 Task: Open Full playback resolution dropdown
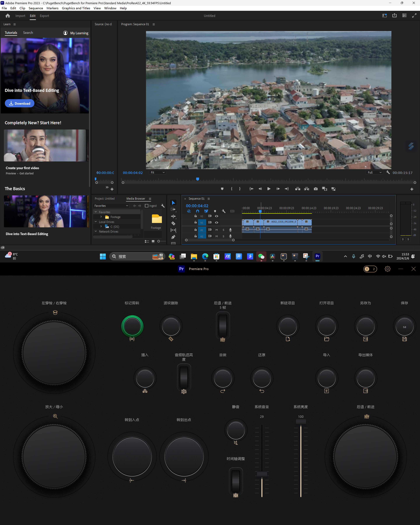point(374,172)
